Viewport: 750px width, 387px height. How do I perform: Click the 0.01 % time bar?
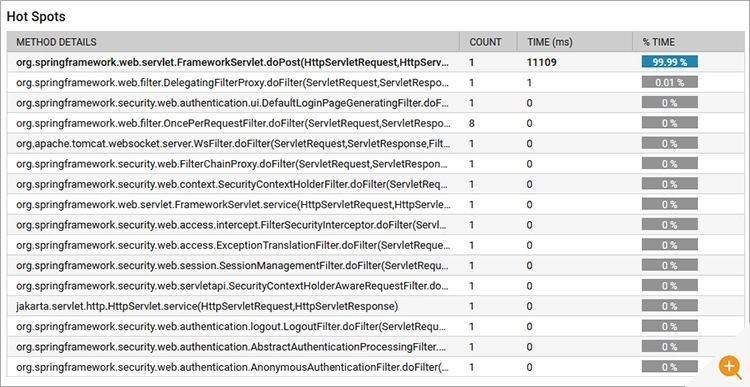[x=670, y=82]
